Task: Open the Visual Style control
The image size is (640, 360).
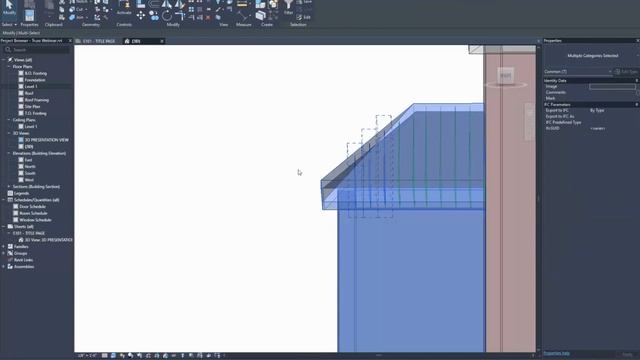Action: pos(113,356)
